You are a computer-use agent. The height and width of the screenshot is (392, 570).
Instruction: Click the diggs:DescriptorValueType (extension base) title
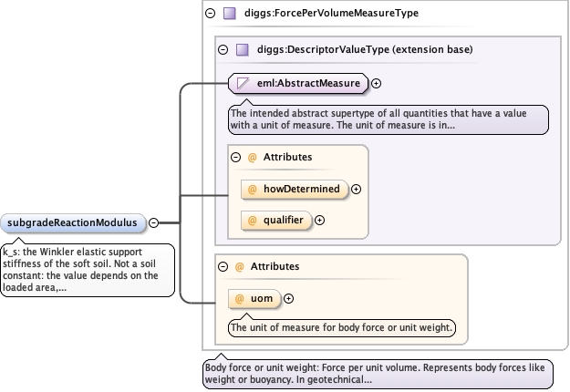[x=365, y=49]
